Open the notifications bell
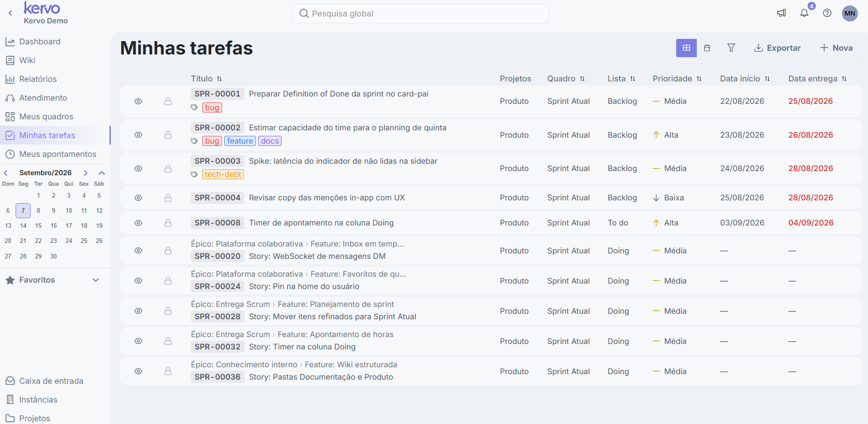This screenshot has width=868, height=424. 804,13
